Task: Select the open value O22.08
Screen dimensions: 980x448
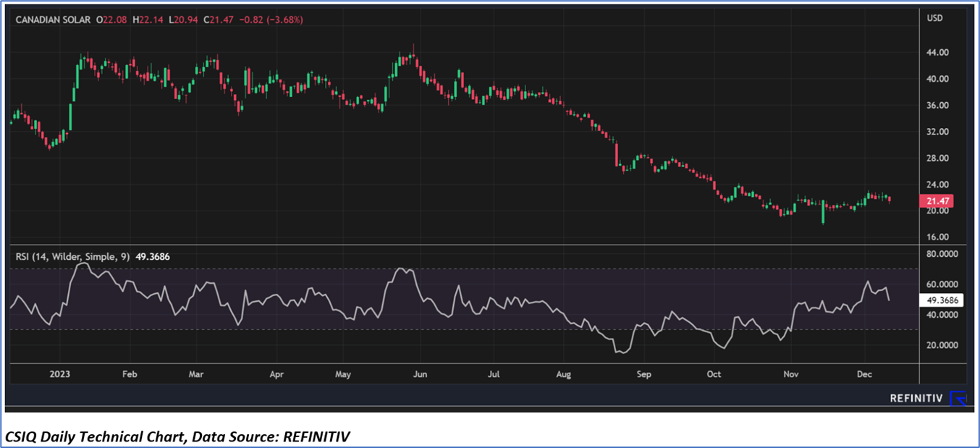Action: pos(111,20)
